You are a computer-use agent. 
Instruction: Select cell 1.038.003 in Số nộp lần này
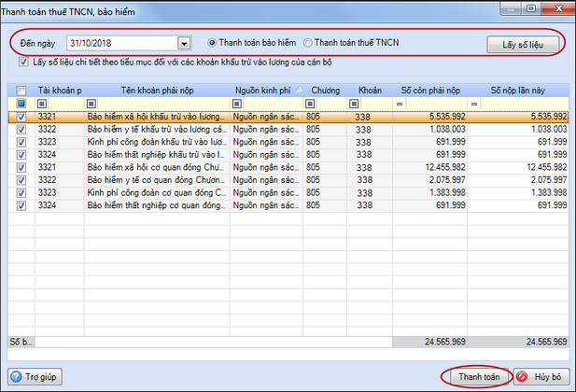pyautogui.click(x=518, y=130)
